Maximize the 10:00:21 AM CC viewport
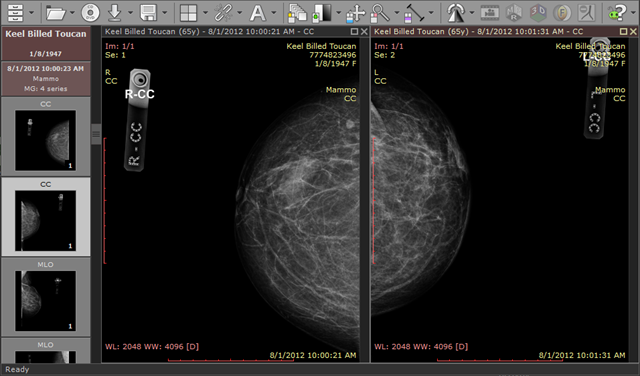Screen dimensions: 640x376 tap(354, 31)
